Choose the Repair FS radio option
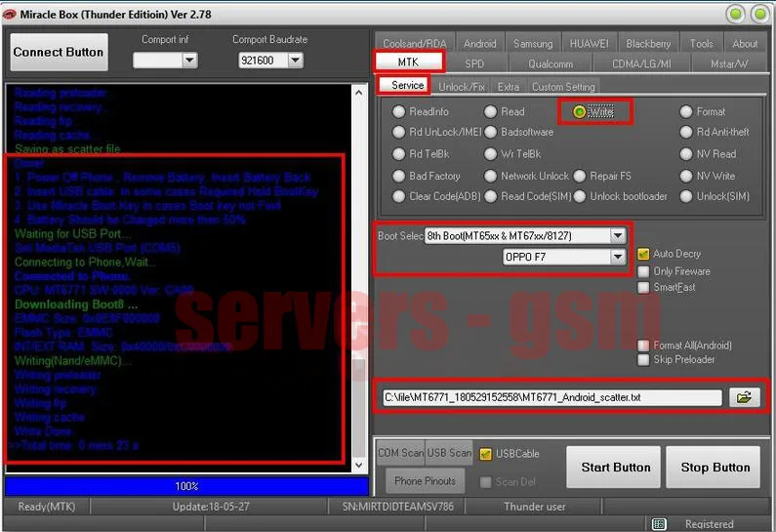 (x=580, y=176)
